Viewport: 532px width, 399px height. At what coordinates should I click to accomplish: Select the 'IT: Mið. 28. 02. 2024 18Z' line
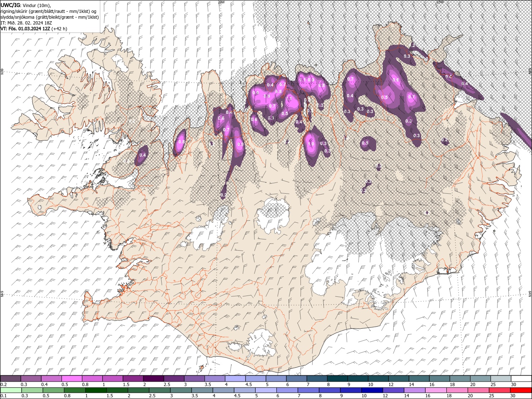26,23
